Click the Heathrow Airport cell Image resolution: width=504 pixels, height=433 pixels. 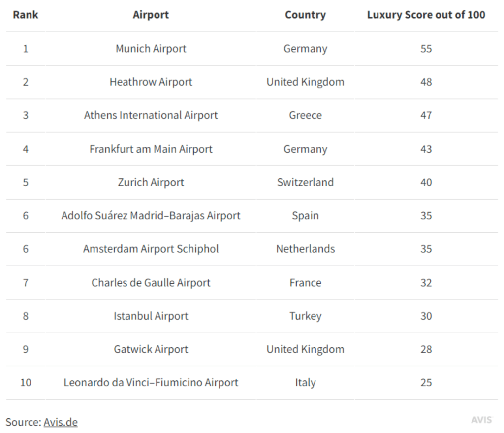[151, 82]
